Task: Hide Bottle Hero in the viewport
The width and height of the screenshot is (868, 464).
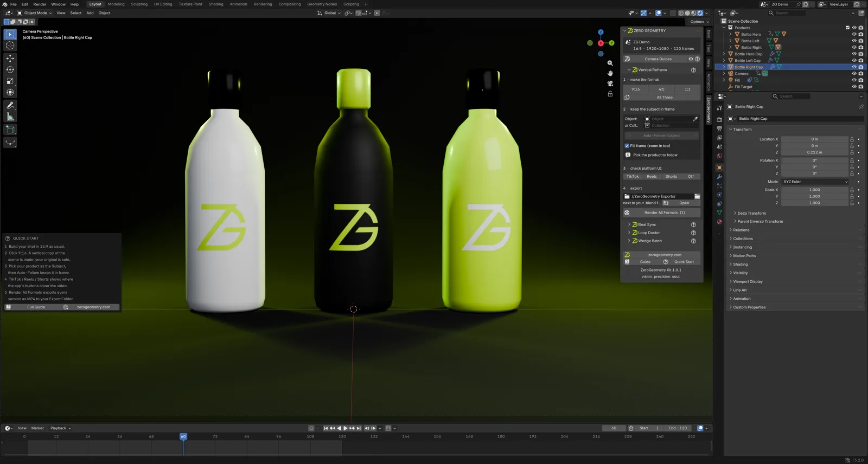Action: click(x=854, y=34)
